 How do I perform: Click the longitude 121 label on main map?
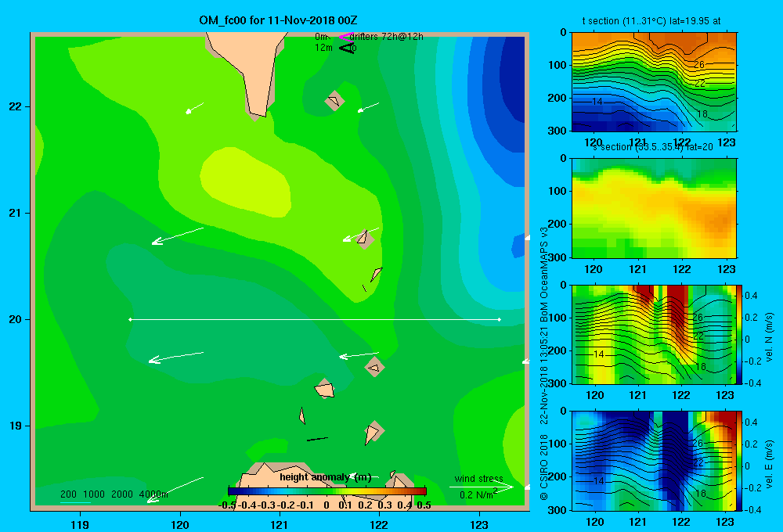(280, 525)
